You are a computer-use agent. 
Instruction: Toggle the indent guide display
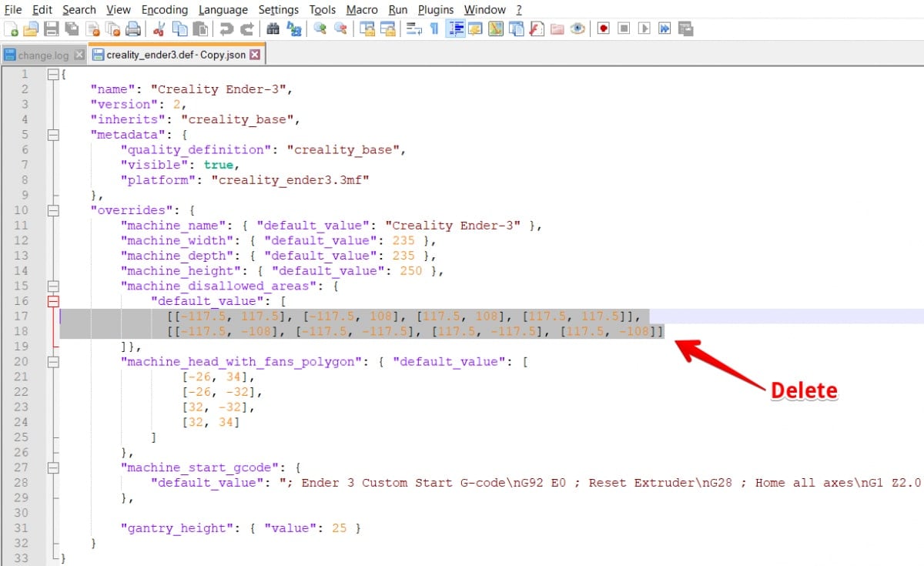pos(456,29)
